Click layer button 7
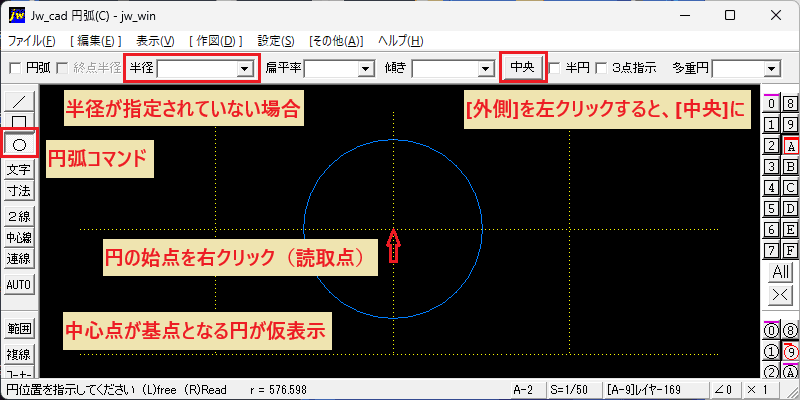This screenshot has width=800, height=400. point(772,251)
